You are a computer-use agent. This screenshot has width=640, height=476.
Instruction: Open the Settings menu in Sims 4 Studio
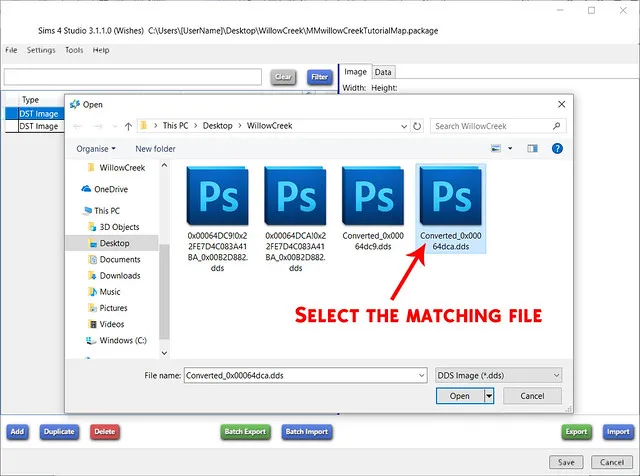tap(41, 50)
